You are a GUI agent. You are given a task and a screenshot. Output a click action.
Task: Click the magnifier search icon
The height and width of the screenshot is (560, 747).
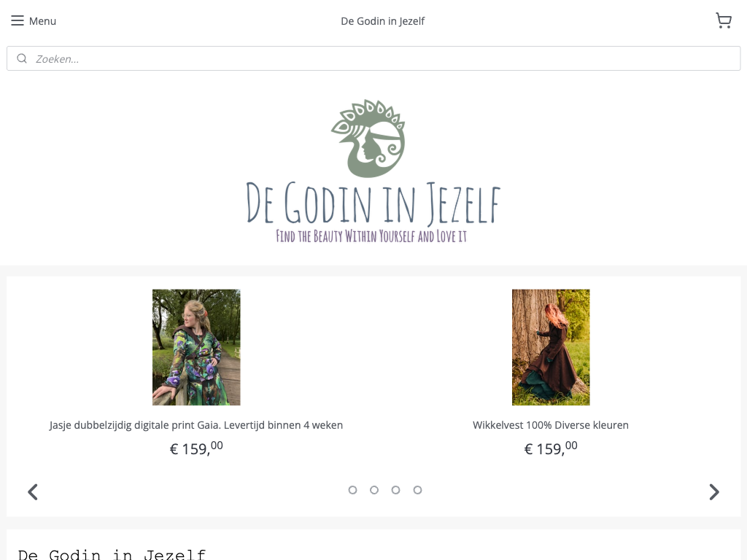(22, 58)
